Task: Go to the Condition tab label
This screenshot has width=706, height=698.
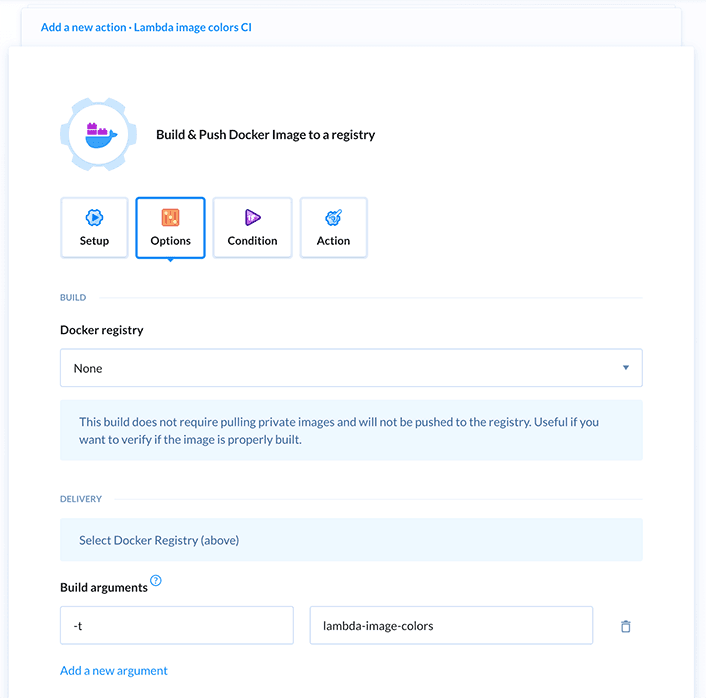Action: pyautogui.click(x=252, y=241)
